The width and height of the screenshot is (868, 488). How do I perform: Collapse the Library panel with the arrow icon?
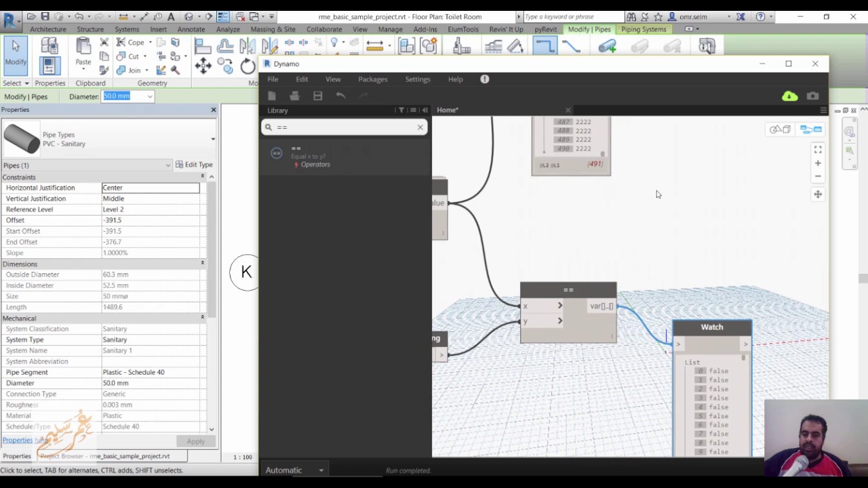tap(425, 110)
